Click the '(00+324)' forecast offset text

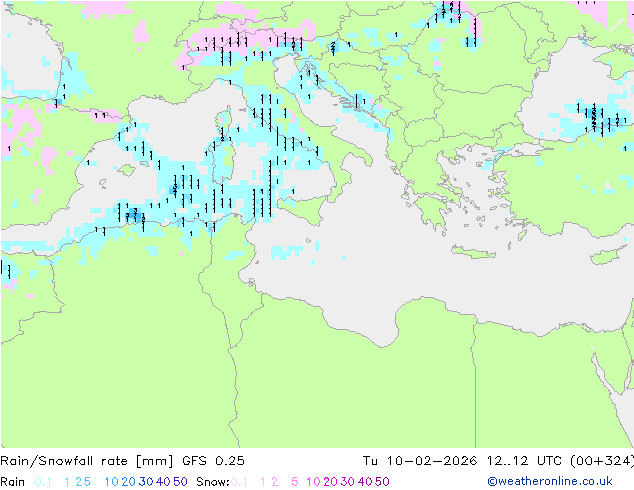tap(602, 461)
